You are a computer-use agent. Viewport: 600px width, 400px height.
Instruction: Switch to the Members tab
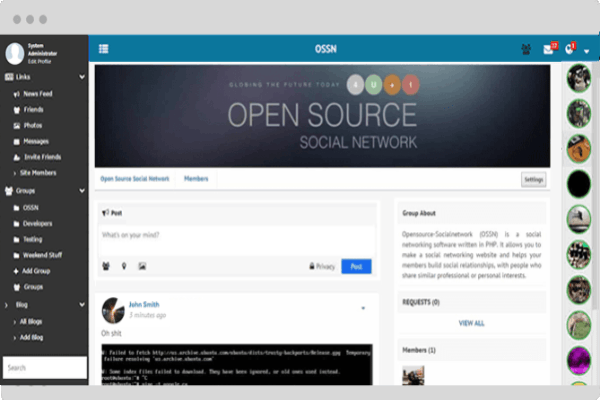click(196, 179)
